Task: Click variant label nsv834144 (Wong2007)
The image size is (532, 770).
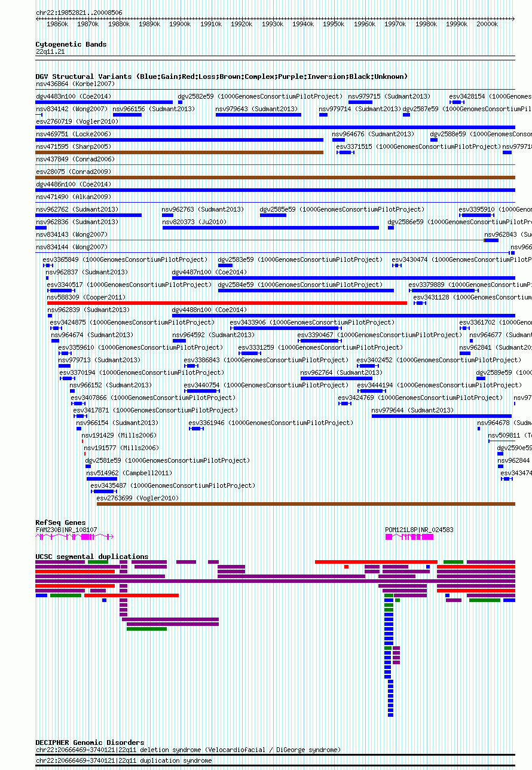Action: [72, 247]
